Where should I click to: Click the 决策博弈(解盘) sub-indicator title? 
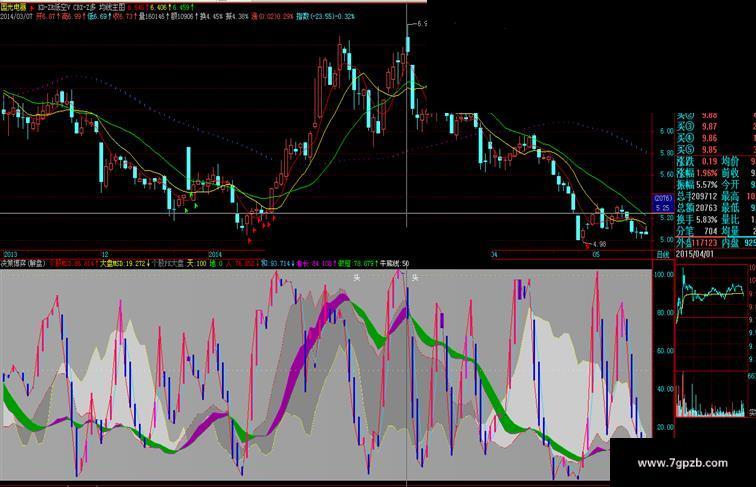[x=23, y=264]
